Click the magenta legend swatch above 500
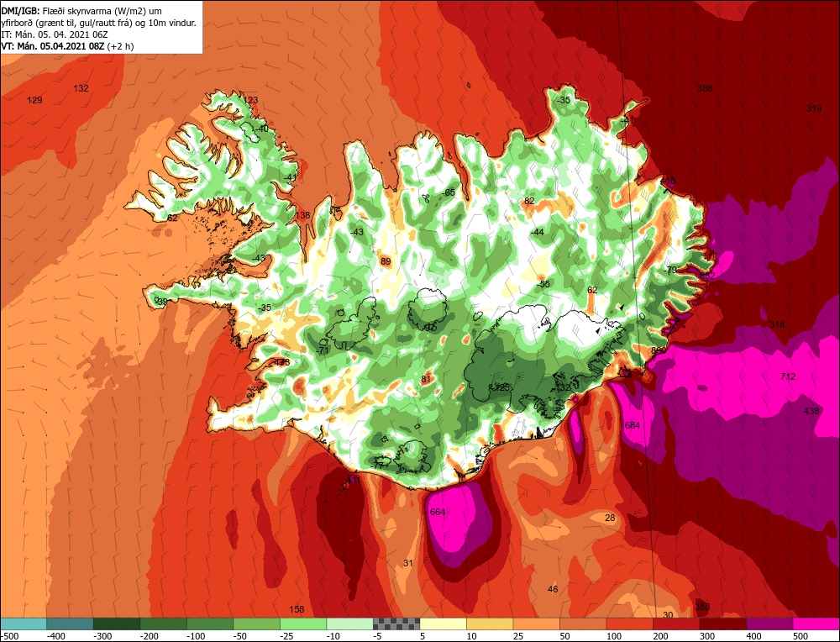Viewport: 840px width, 642px height. coord(816,624)
